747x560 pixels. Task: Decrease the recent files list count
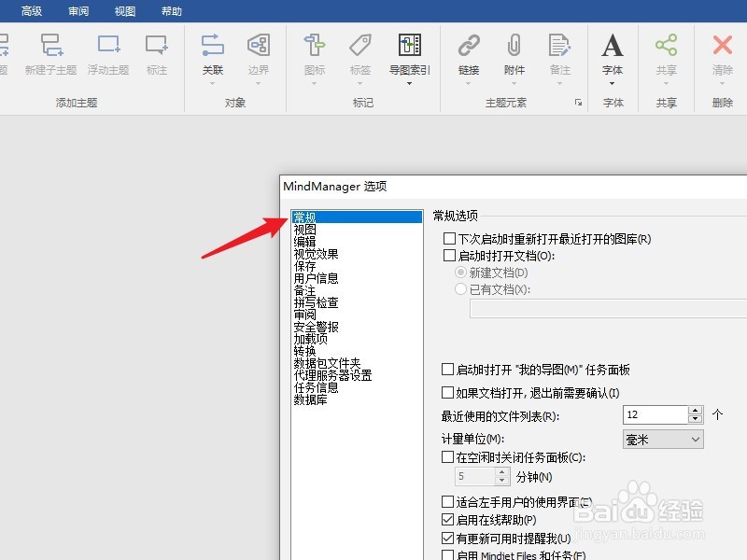click(x=695, y=419)
